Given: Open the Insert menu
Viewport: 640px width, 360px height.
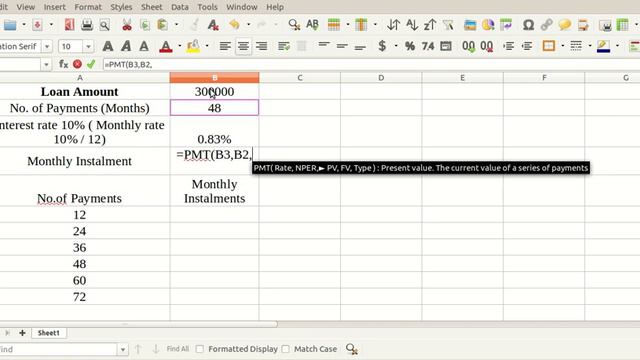Looking at the screenshot, I should pos(54,7).
